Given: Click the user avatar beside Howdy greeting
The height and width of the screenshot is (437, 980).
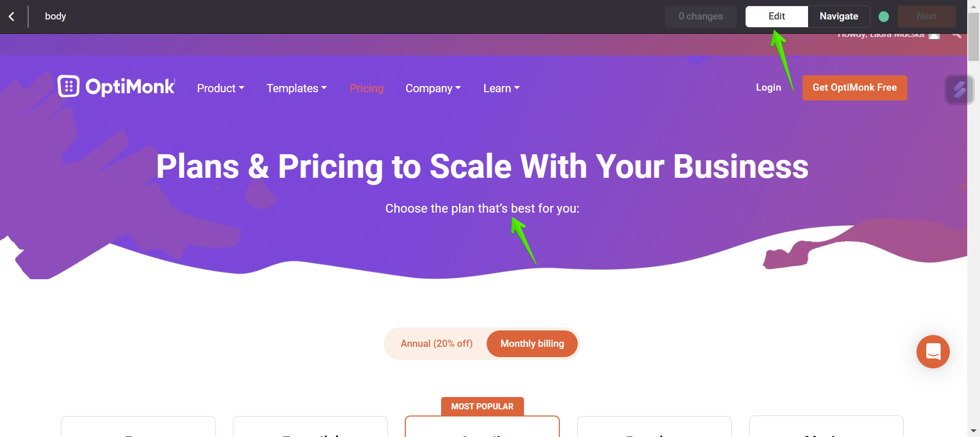Looking at the screenshot, I should [x=934, y=35].
